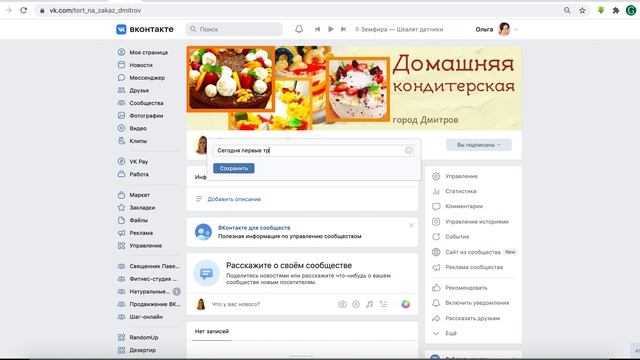Click Рекомендовать thumbs-up item
640x360 pixels.
pos(466,288)
